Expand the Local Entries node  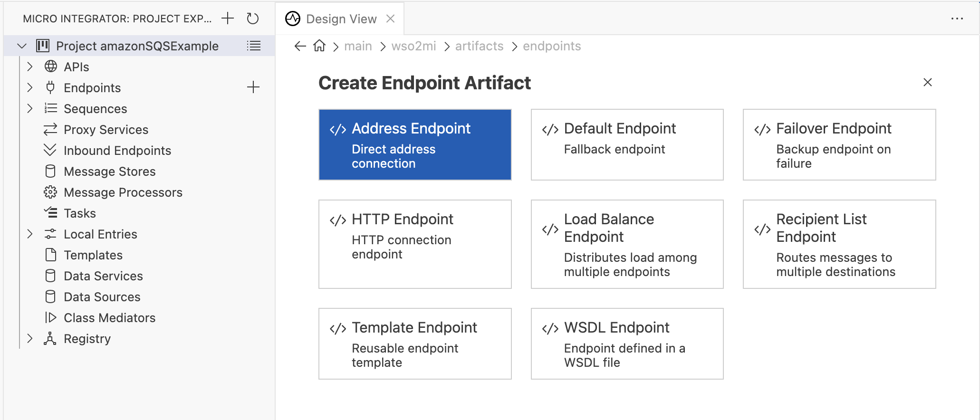tap(30, 234)
